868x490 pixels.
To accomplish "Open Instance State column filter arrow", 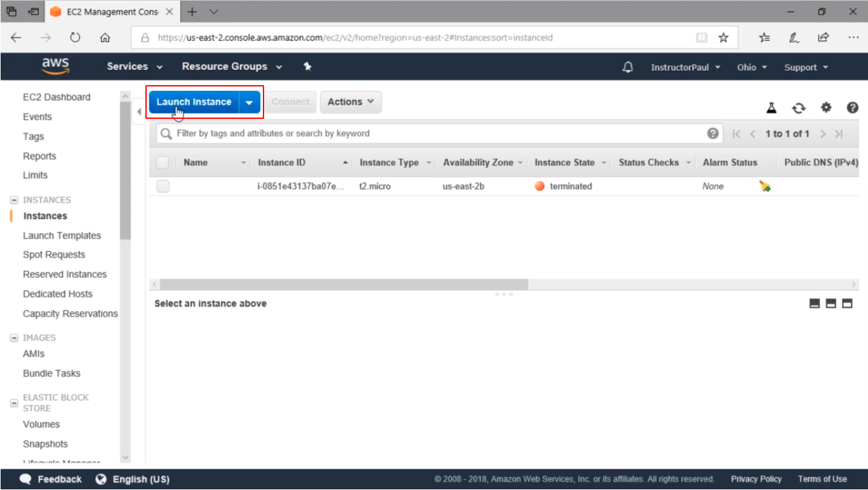I will (x=604, y=163).
